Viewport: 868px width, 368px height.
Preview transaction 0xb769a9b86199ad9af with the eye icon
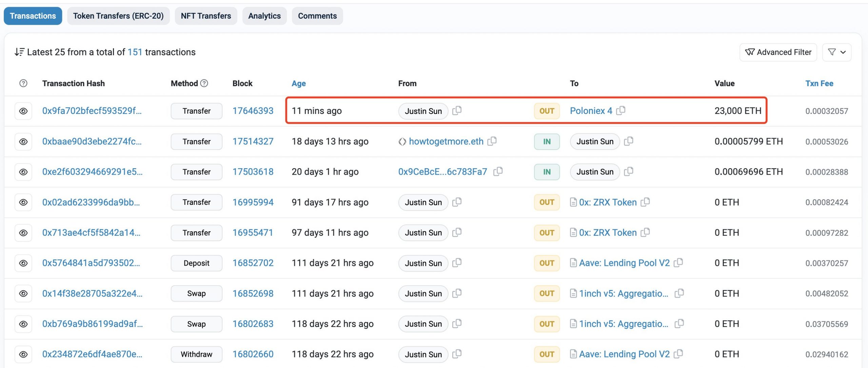pyautogui.click(x=23, y=324)
